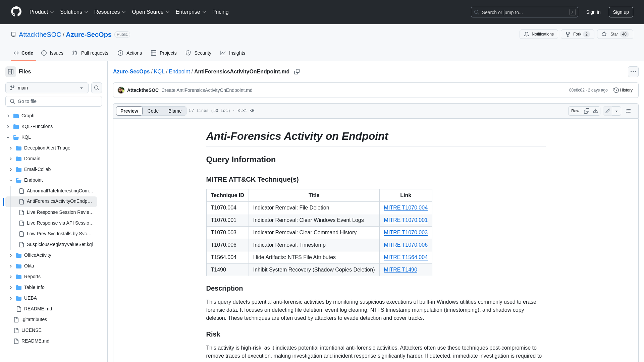This screenshot has height=362, width=644.
Task: Search files with the magnifier button
Action: [97, 88]
